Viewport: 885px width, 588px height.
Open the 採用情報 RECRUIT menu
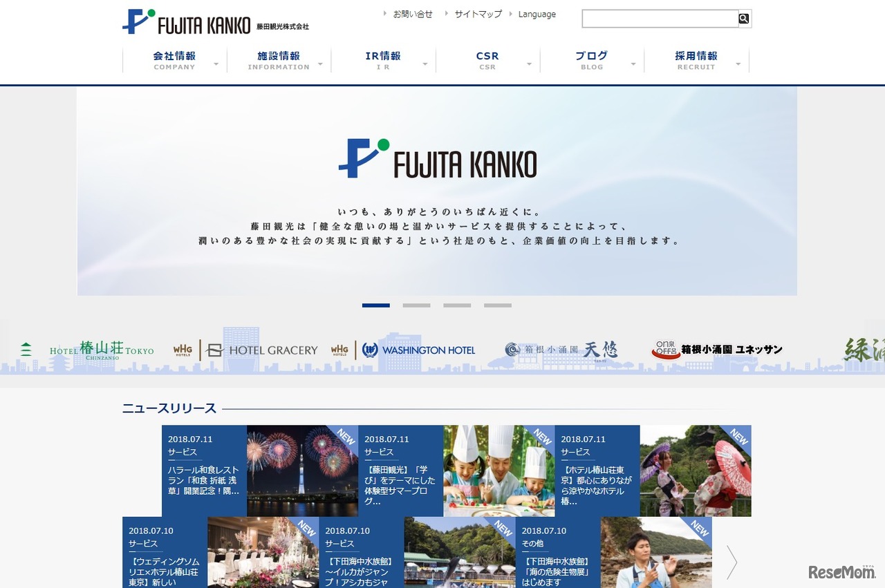[x=696, y=60]
